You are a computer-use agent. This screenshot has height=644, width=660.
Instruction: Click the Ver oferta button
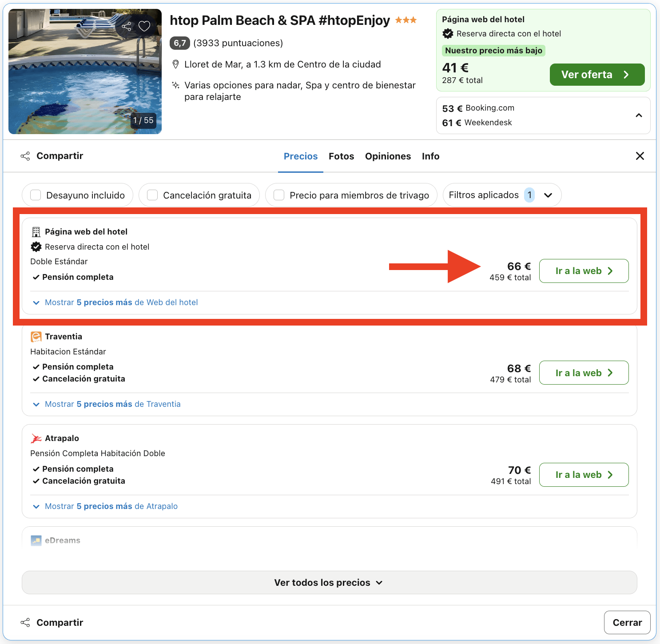(596, 74)
